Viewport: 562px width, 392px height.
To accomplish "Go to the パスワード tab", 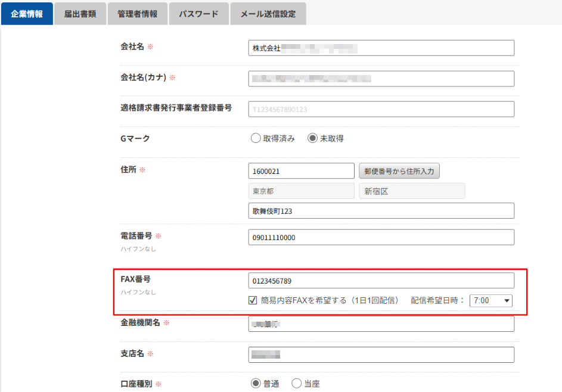I will (x=198, y=14).
